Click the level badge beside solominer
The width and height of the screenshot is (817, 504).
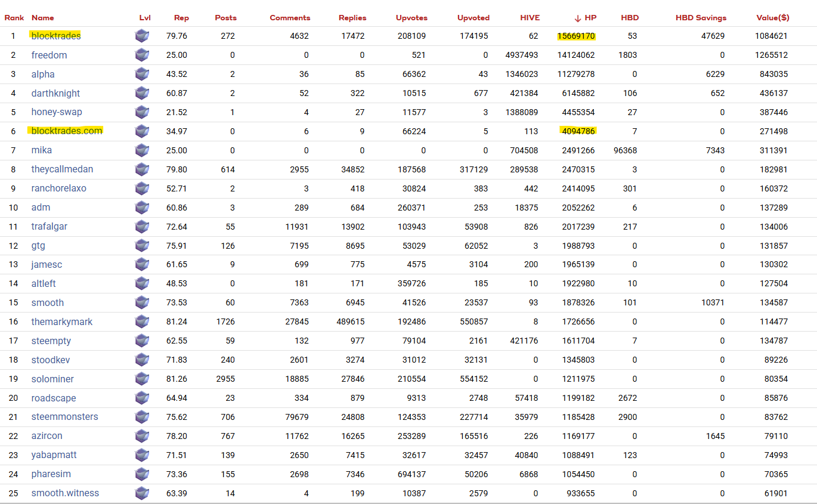(x=142, y=379)
